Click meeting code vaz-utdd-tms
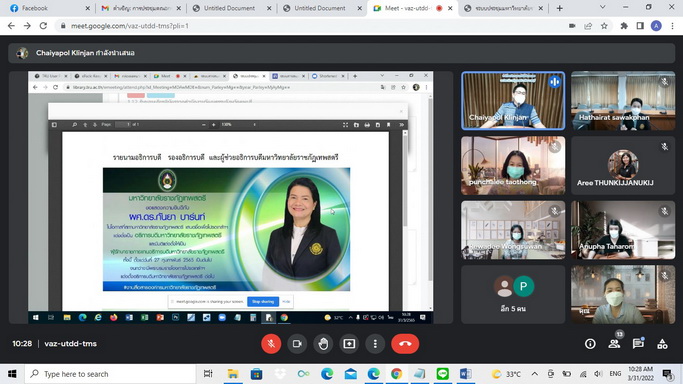Viewport: 683px width, 384px height. (x=71, y=344)
